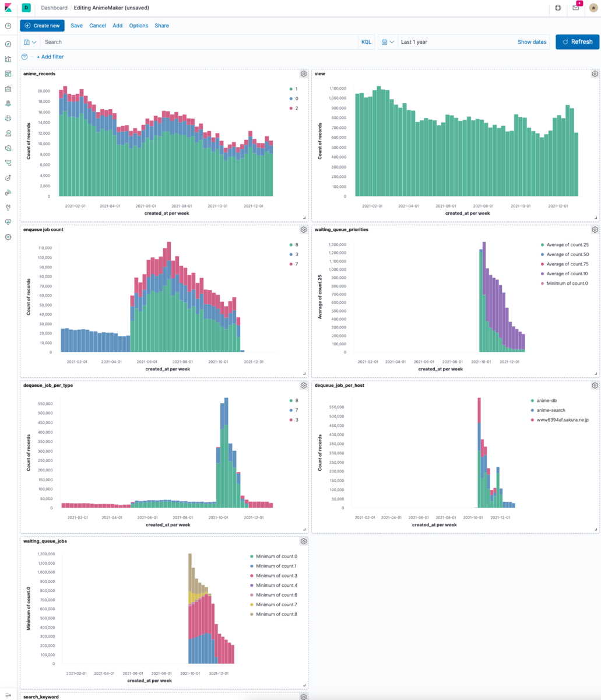Viewport: 601px width, 700px height.
Task: Open the newsfeed mail icon
Action: point(575,8)
